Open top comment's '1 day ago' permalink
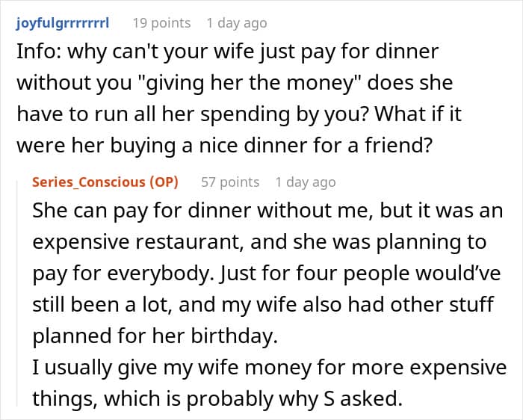This screenshot has height=420, width=523. coord(236,23)
